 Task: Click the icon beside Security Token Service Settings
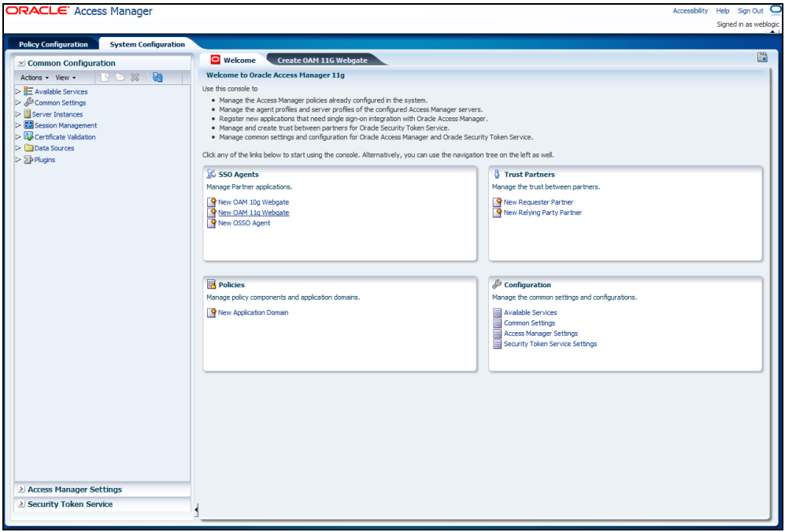click(497, 345)
